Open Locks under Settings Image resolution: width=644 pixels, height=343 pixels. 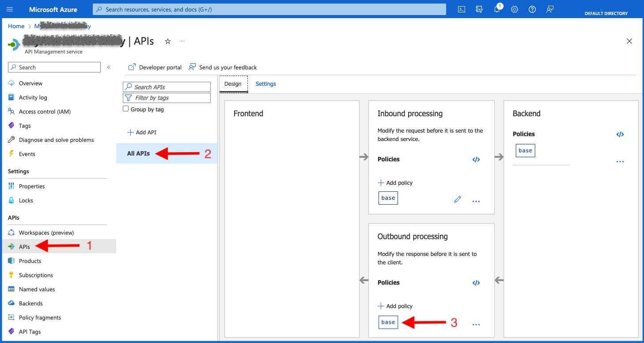click(x=26, y=200)
